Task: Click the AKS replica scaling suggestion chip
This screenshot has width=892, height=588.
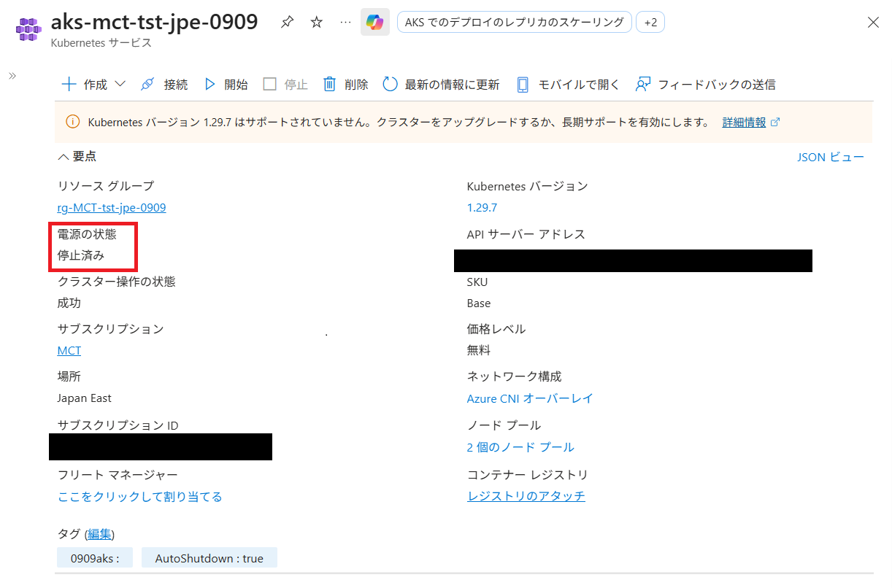Action: coord(515,23)
